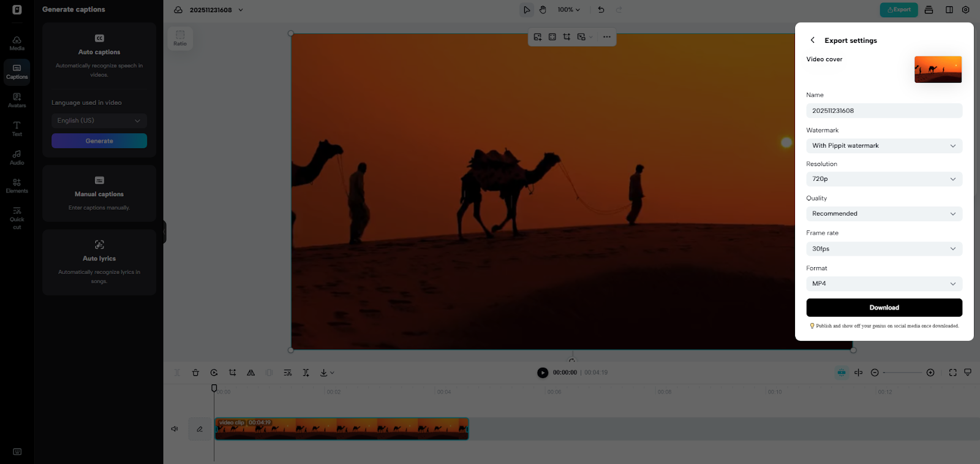Image resolution: width=980 pixels, height=464 pixels.
Task: Select the Auto lyrics option
Action: click(x=99, y=262)
